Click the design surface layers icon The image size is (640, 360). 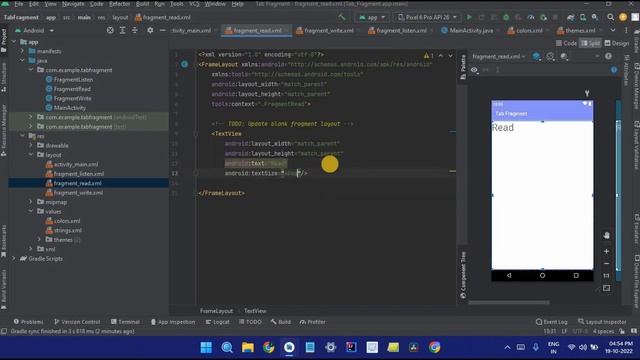(536, 56)
